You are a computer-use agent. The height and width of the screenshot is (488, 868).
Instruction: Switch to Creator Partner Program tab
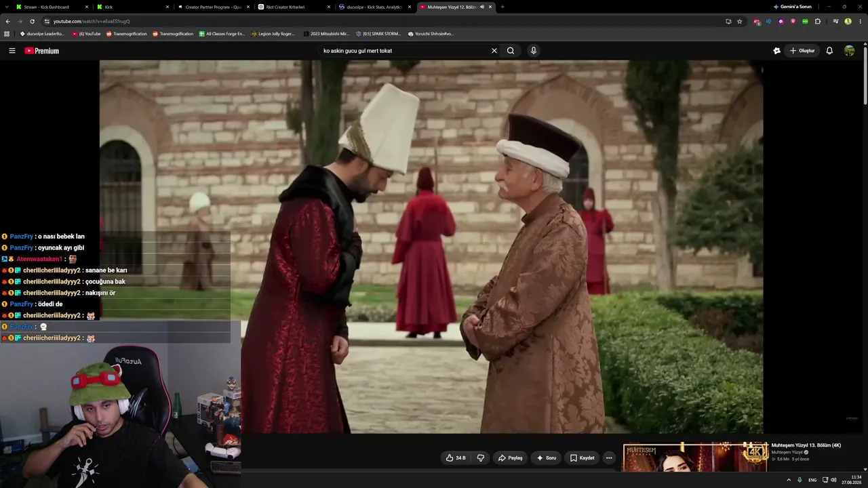pos(213,7)
